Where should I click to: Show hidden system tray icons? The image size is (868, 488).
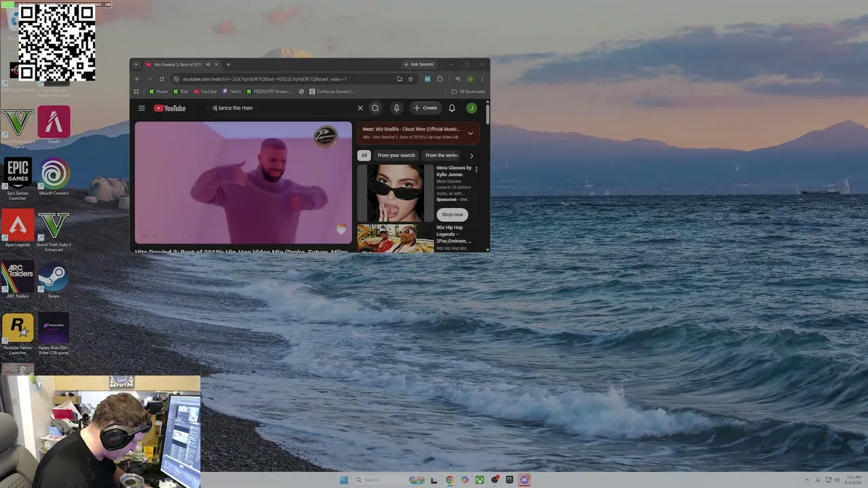coord(806,480)
